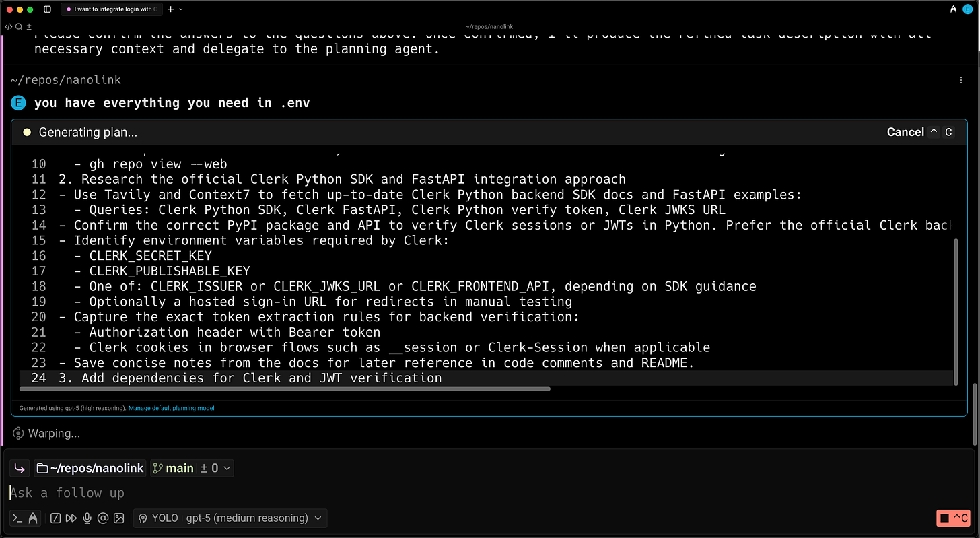Screen dimensions: 980x538
Task: Click the @ attach context icon
Action: click(x=103, y=518)
